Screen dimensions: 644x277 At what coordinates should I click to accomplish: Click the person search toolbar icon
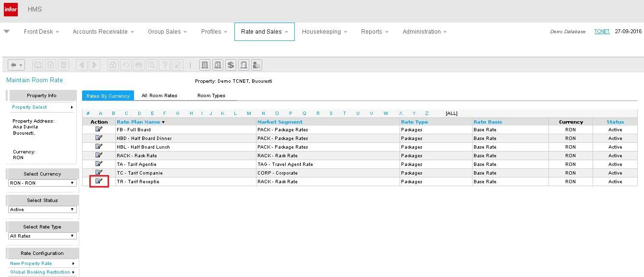(x=256, y=65)
